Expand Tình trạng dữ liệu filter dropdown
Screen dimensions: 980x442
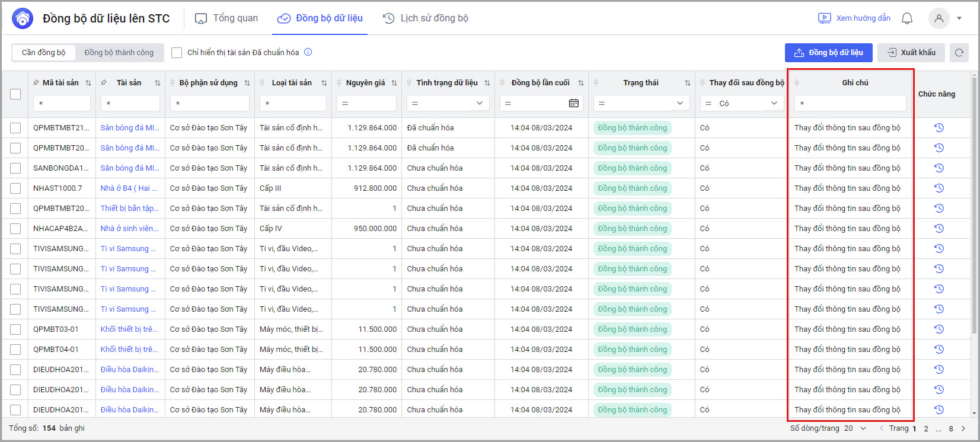[479, 103]
